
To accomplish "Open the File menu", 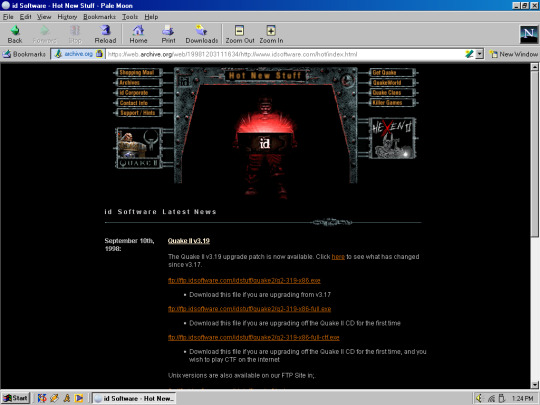I will [x=8, y=17].
